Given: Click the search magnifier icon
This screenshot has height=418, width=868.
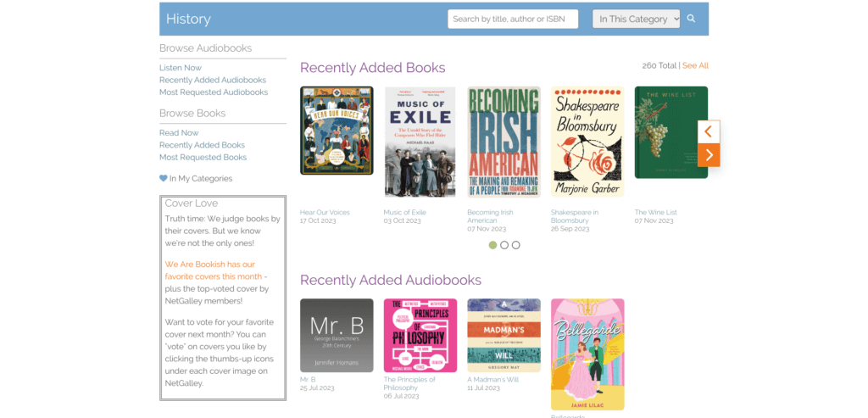Looking at the screenshot, I should point(691,19).
